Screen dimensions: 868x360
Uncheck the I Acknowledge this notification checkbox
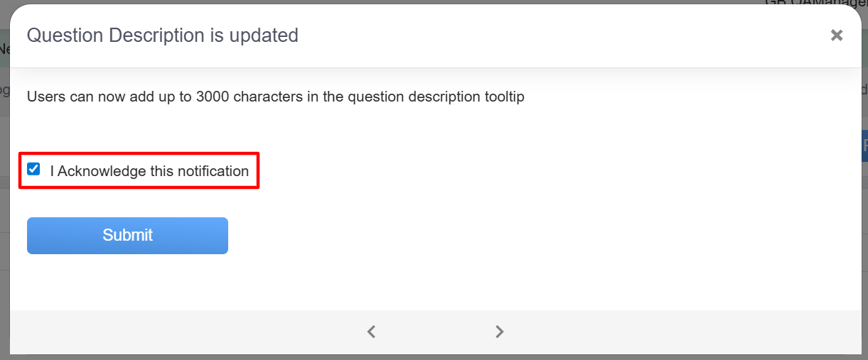(x=33, y=170)
